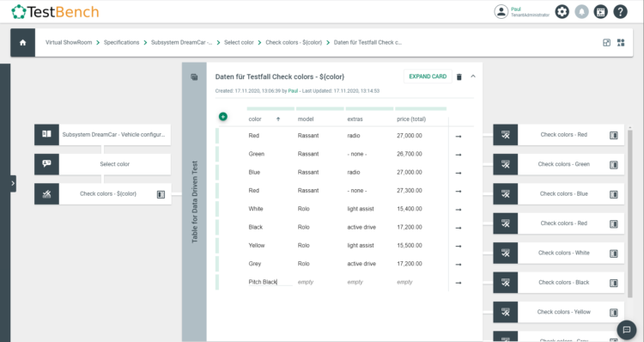
Task: Click arrow for the Pitch Black row
Action: click(x=459, y=283)
